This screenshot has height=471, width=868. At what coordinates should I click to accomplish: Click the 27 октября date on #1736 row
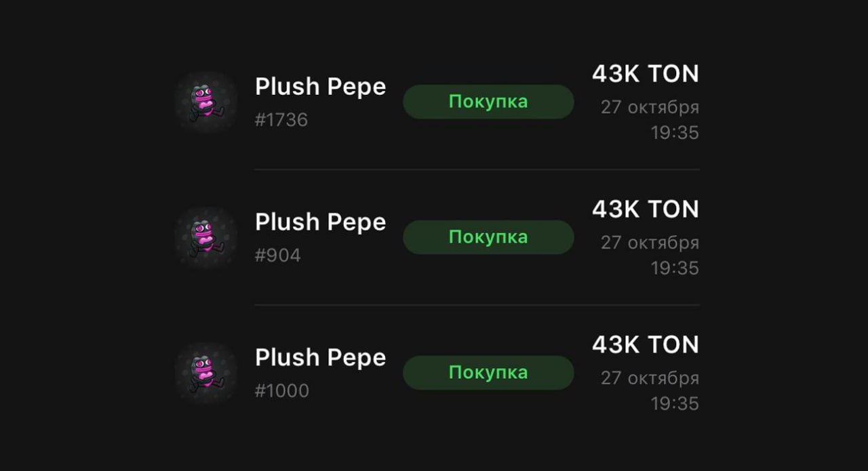(650, 107)
